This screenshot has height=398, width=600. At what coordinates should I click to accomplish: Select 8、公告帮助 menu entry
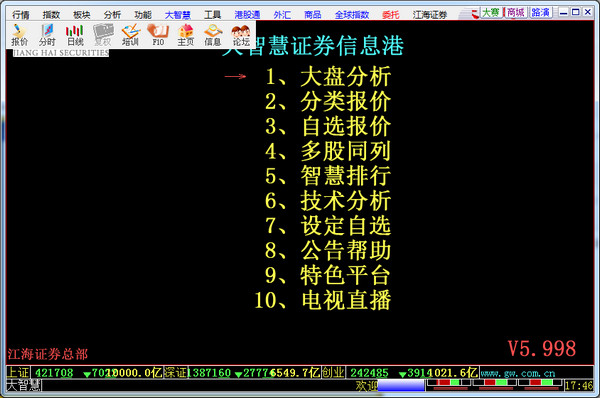coord(328,250)
